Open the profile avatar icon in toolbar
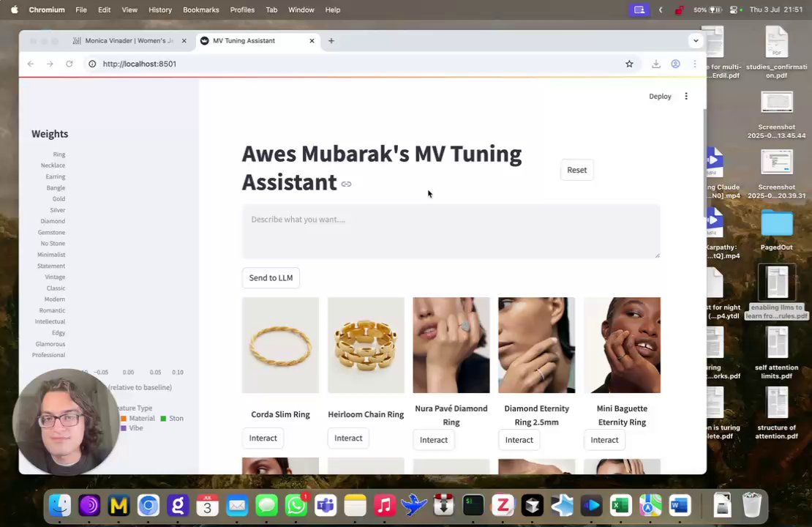The width and height of the screenshot is (812, 527). click(676, 64)
